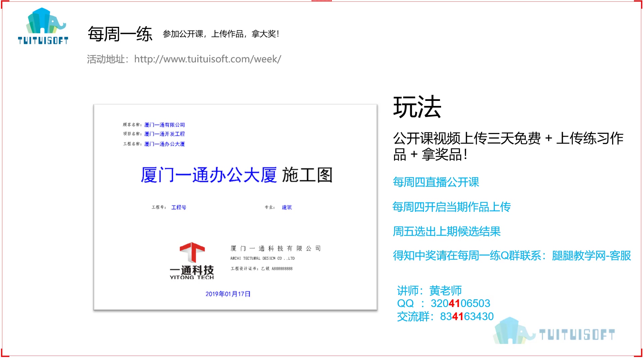644x362 pixels.
Task: Click ARCHI TECTURAL DESIGN CO., LTD text
Action: (262, 258)
